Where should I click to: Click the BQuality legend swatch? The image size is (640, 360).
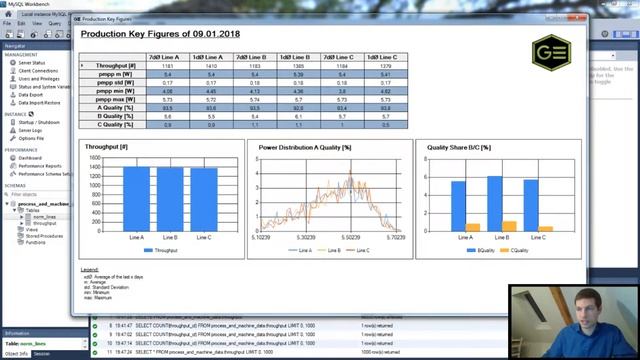[471, 250]
